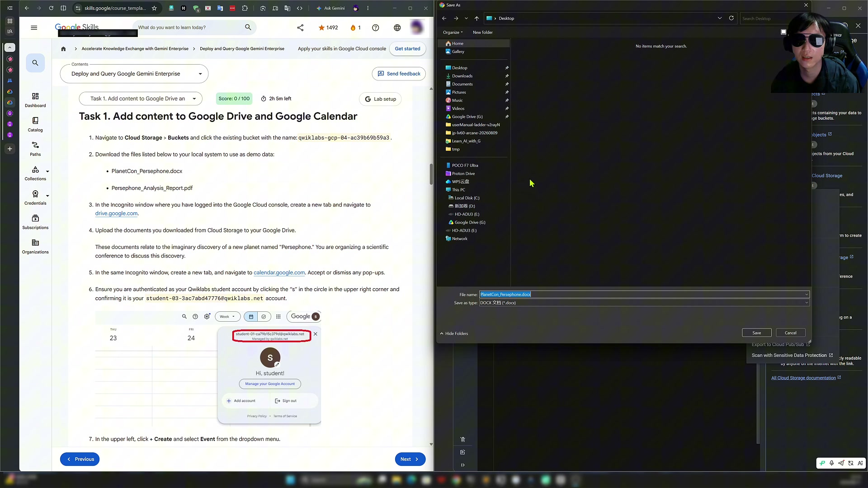Collapse folders with Hide Folders
868x488 pixels.
tap(454, 333)
